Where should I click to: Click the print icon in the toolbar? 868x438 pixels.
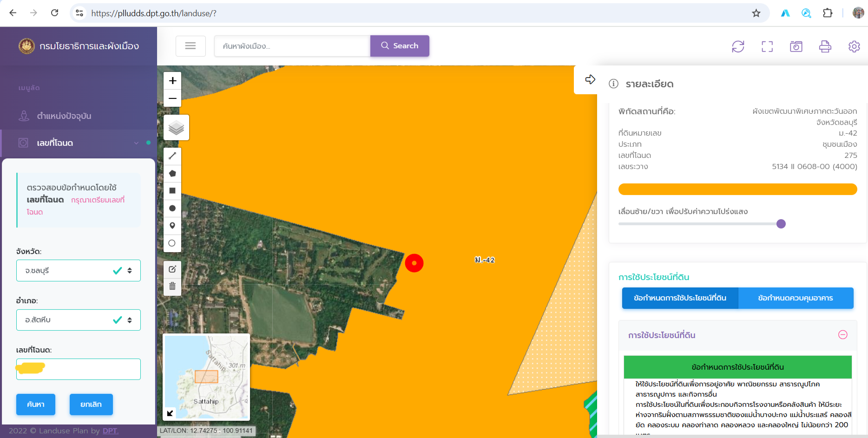pyautogui.click(x=825, y=46)
